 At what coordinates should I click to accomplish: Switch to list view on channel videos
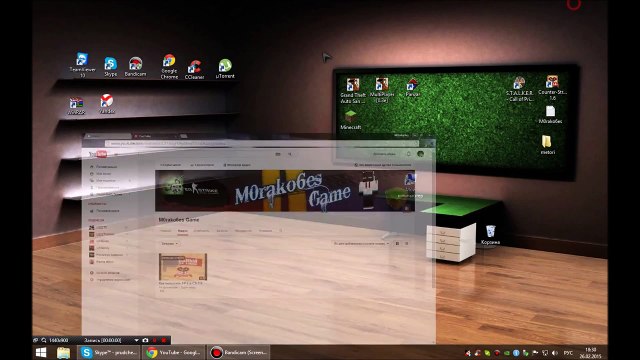[x=406, y=244]
